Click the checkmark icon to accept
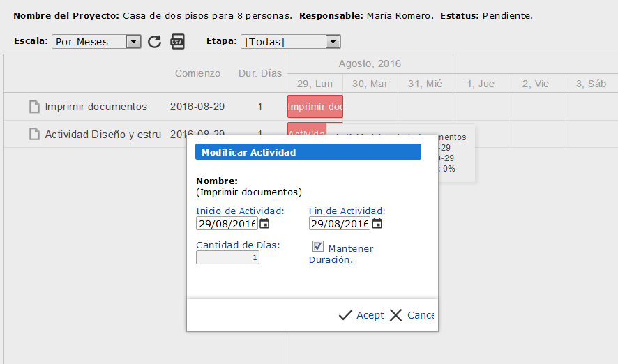 pyautogui.click(x=345, y=315)
